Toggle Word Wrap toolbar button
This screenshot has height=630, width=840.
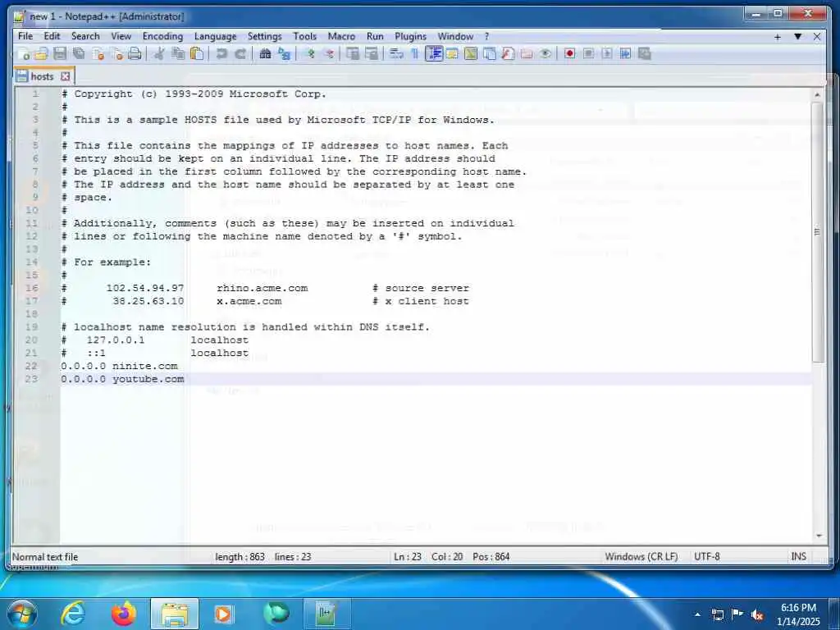pyautogui.click(x=396, y=53)
